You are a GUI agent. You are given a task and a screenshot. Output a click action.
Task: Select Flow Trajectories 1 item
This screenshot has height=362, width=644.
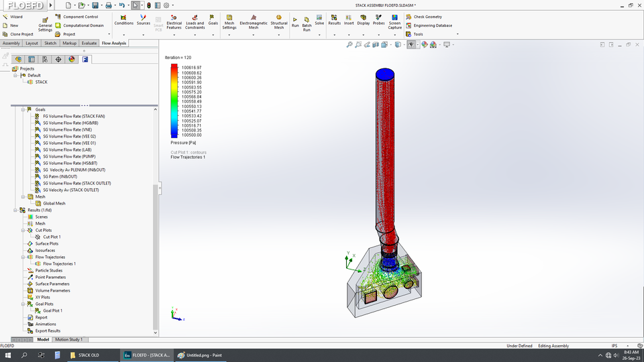pos(56,264)
